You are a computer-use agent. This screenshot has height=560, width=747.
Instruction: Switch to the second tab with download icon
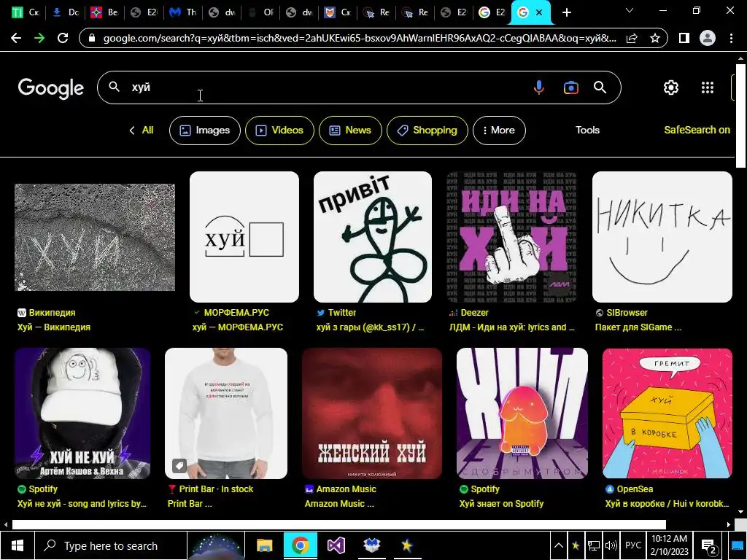click(64, 13)
